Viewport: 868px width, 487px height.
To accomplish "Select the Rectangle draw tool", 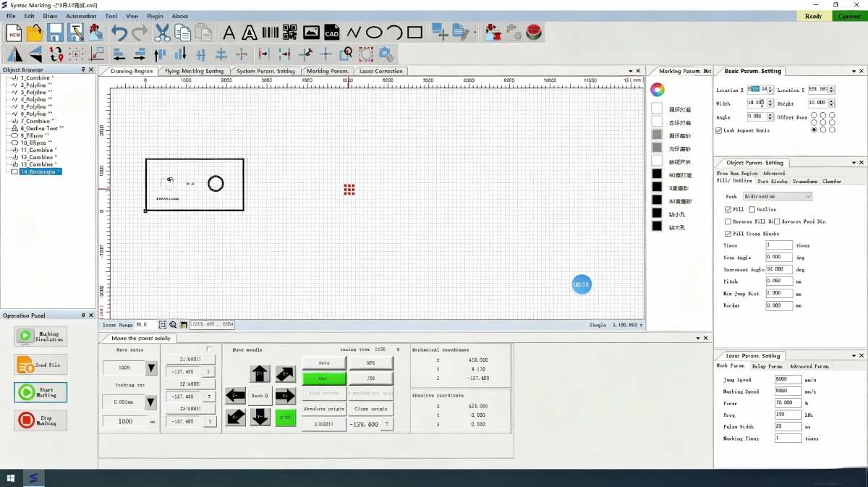I will point(415,33).
